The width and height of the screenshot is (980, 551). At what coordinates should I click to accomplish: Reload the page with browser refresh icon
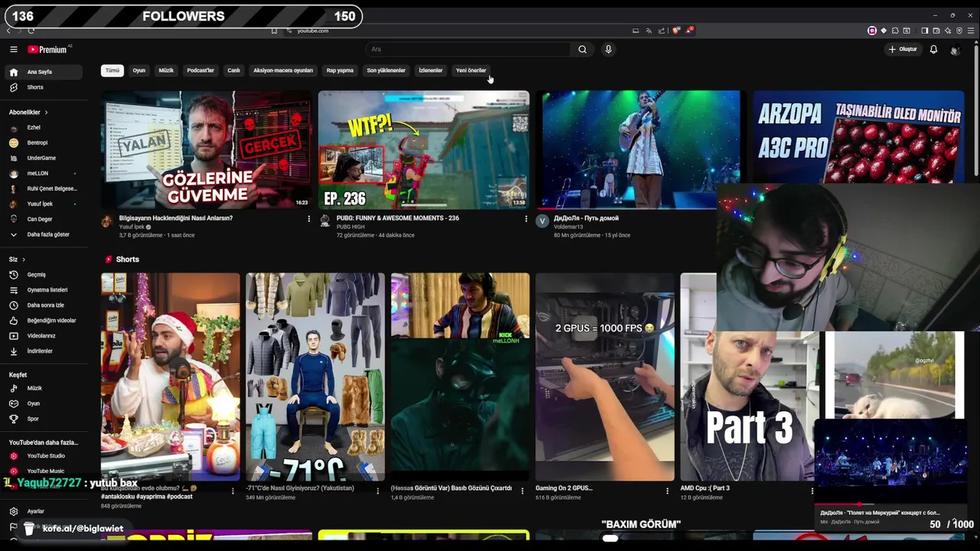31,31
